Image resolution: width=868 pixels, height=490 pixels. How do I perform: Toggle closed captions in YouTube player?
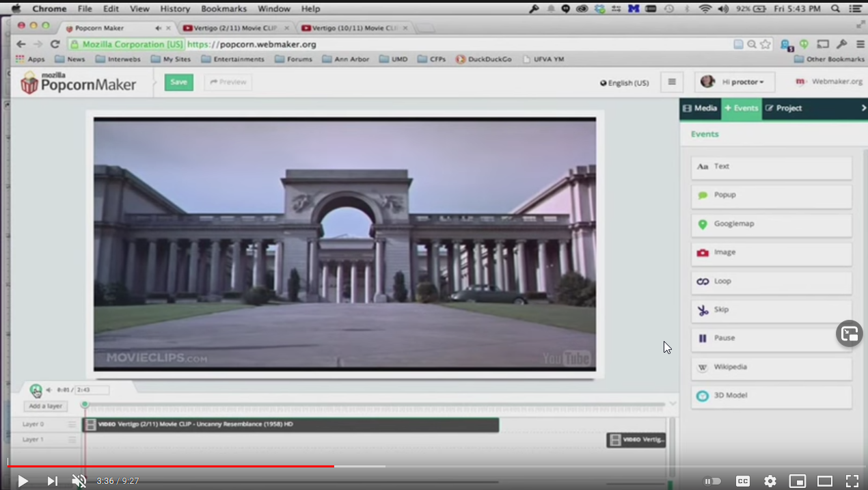742,481
